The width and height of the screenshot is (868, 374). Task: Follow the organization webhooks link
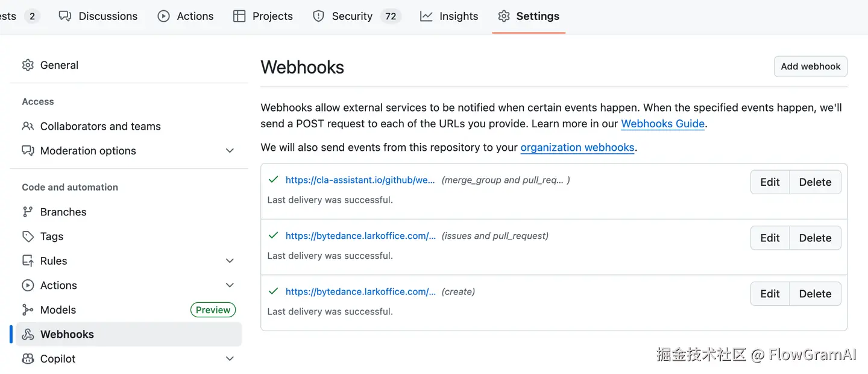tap(577, 147)
